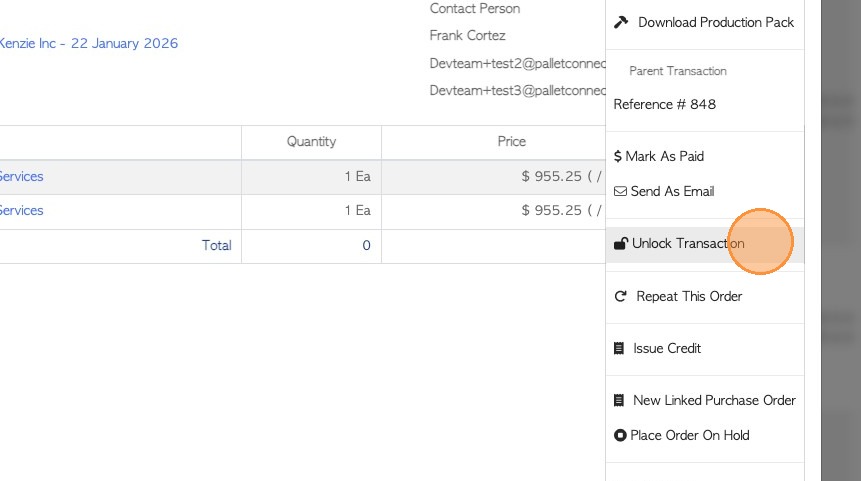Click the dollar sign icon for Mark As Paid

pos(618,156)
